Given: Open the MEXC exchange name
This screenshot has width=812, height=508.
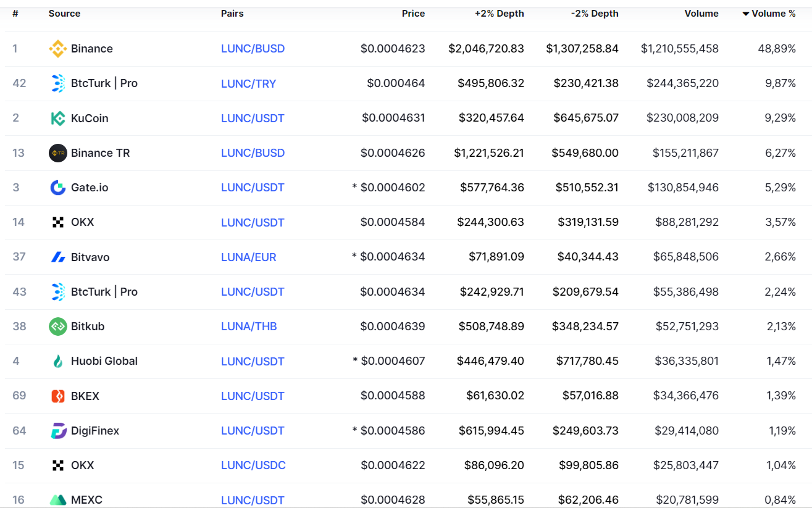Looking at the screenshot, I should (86, 500).
